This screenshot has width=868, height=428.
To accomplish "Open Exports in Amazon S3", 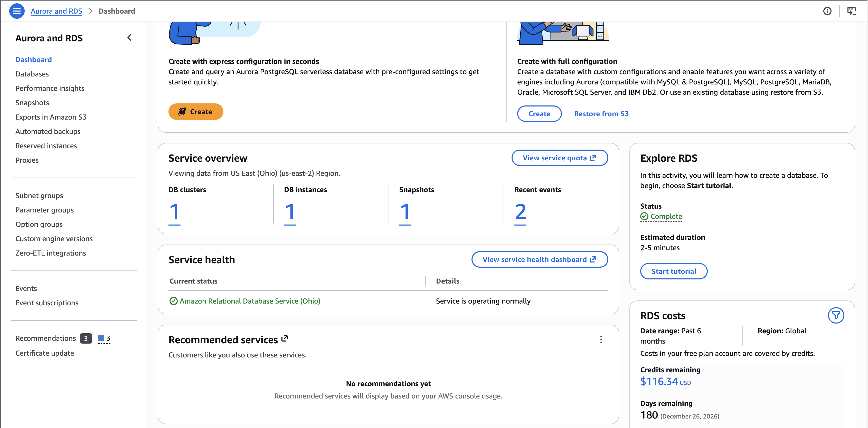I will click(51, 117).
